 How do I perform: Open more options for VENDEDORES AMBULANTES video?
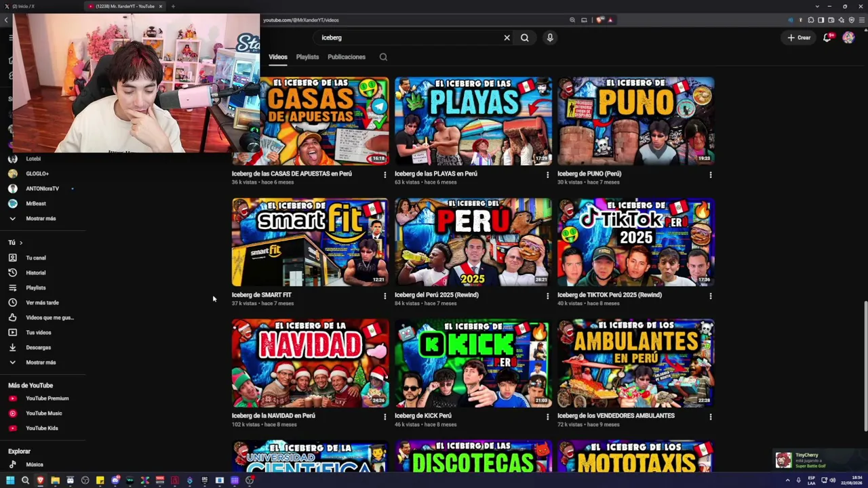click(710, 417)
